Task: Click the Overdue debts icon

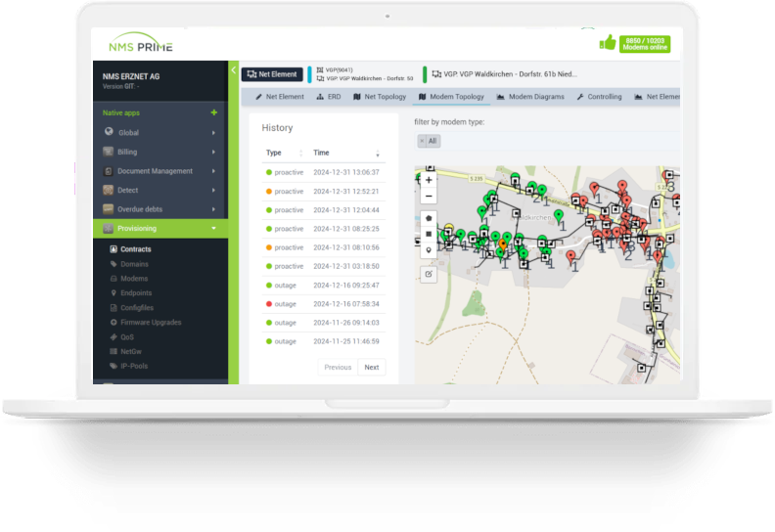Action: tap(109, 209)
